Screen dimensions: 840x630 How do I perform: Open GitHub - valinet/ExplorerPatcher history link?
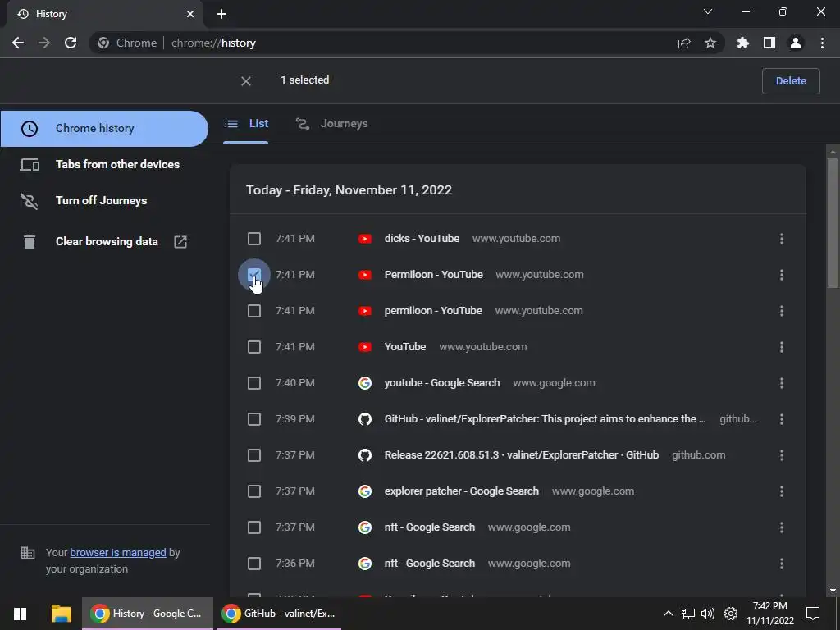click(545, 419)
